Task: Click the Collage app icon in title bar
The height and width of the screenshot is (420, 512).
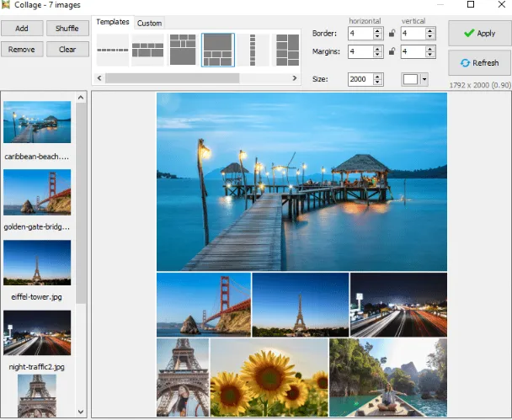Action: pos(6,4)
